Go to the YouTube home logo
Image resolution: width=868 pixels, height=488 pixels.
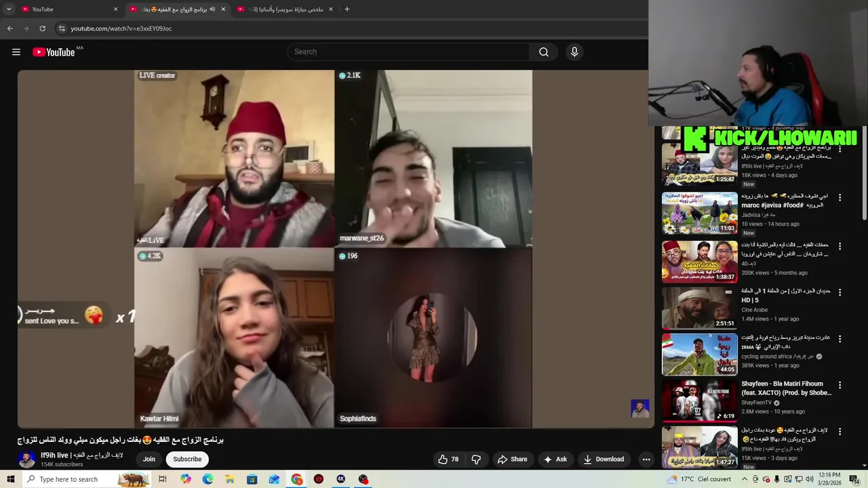(54, 52)
